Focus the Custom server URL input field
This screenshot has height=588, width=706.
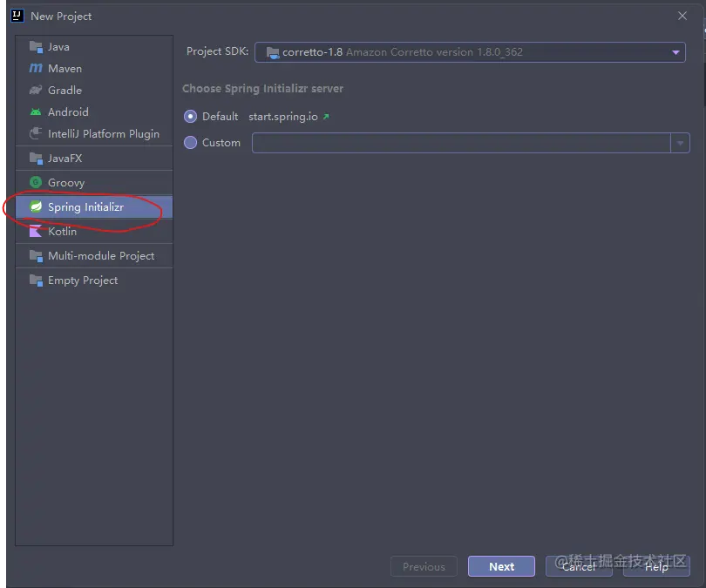461,143
